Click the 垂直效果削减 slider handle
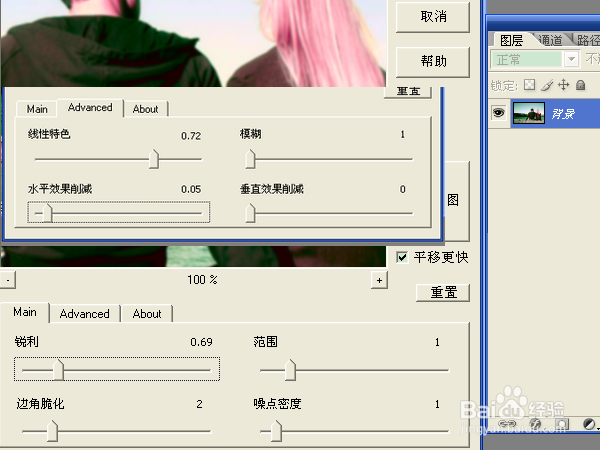The image size is (600, 450). click(x=250, y=213)
